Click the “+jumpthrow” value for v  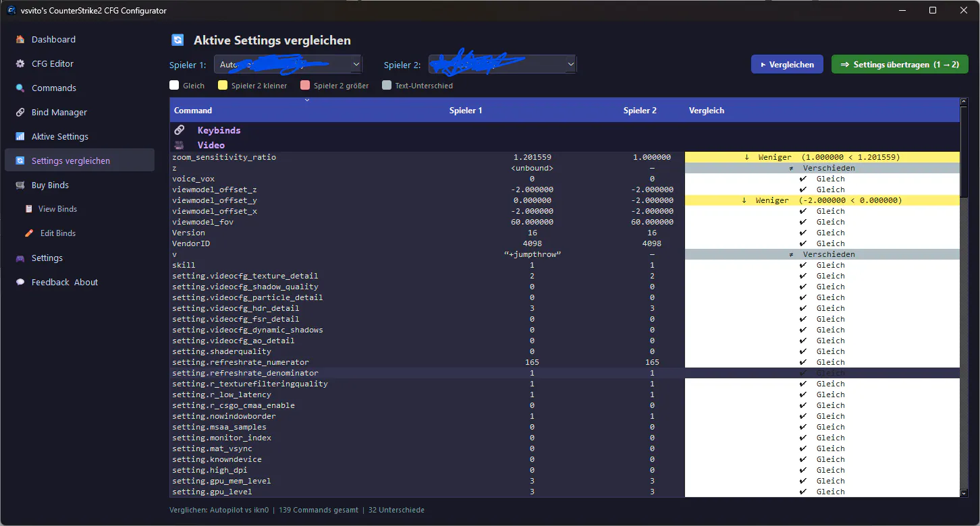[x=533, y=254]
